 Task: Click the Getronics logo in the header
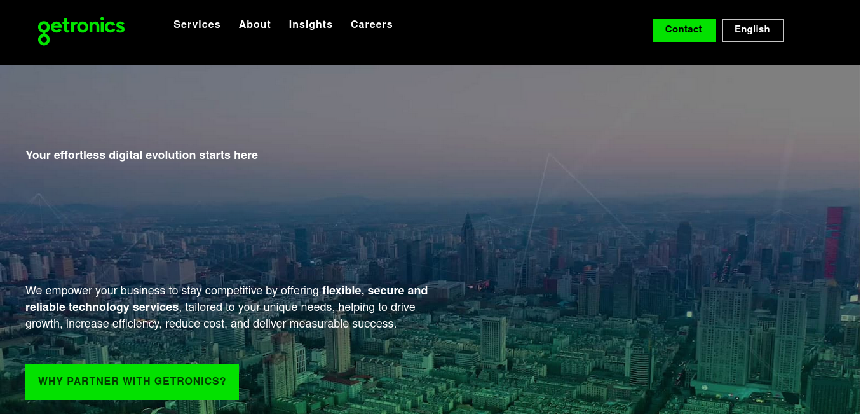(81, 29)
